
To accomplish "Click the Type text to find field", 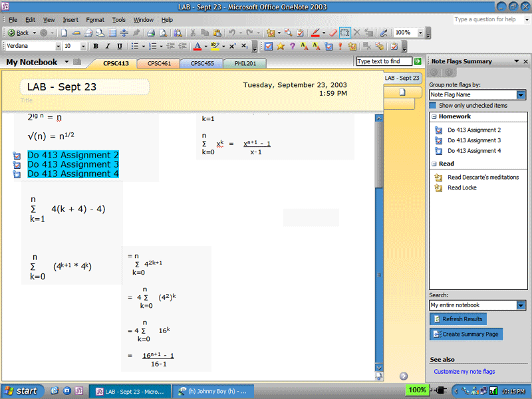I will (x=384, y=61).
